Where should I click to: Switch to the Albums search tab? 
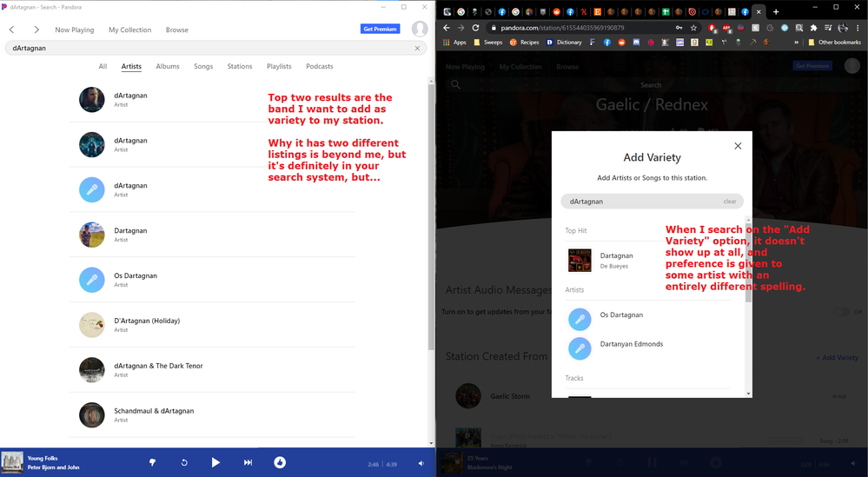click(x=168, y=66)
